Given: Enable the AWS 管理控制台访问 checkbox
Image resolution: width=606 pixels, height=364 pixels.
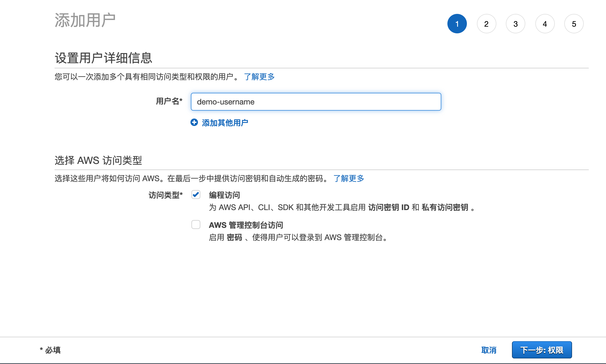Looking at the screenshot, I should coord(196,225).
